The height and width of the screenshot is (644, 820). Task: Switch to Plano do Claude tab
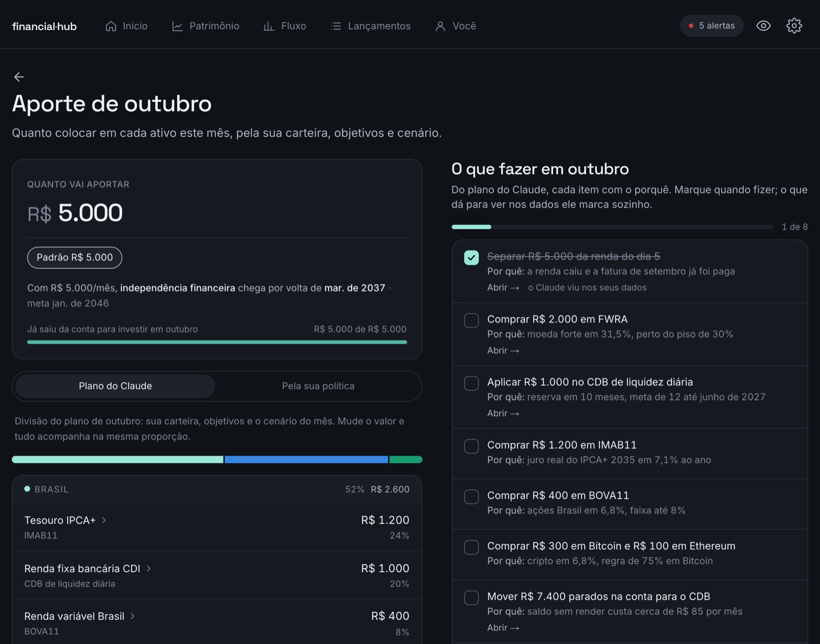click(115, 386)
